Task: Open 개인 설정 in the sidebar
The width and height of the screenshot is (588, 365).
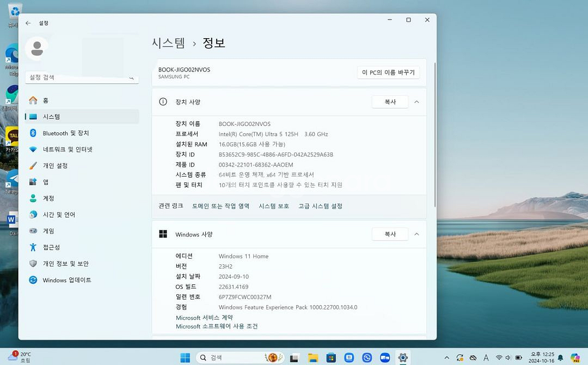Action: click(x=82, y=166)
